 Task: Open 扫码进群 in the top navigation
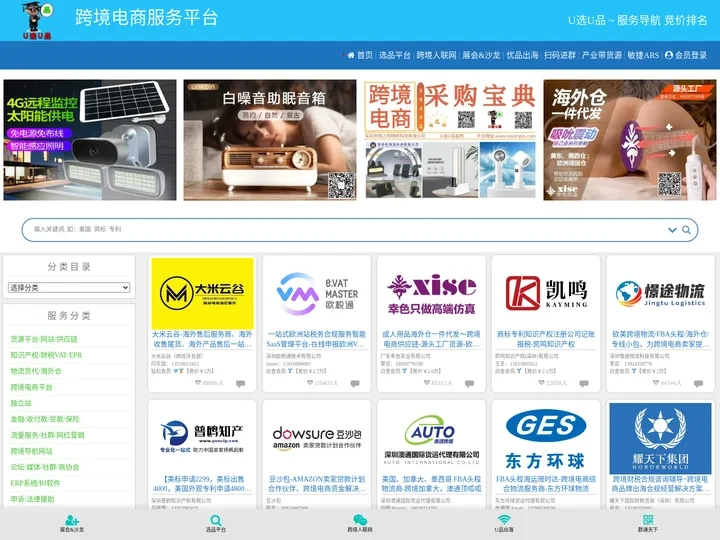[560, 55]
